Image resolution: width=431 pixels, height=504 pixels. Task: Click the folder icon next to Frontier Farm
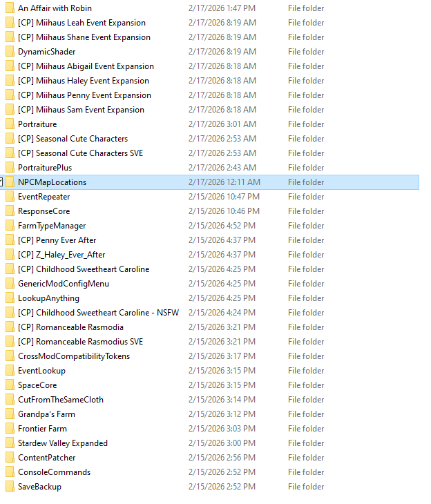coord(10,429)
